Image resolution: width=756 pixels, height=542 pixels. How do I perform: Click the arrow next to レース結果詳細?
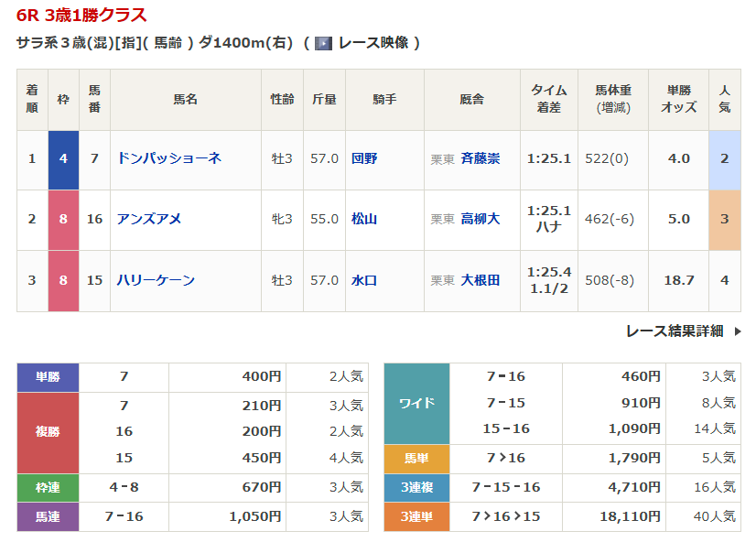(738, 331)
